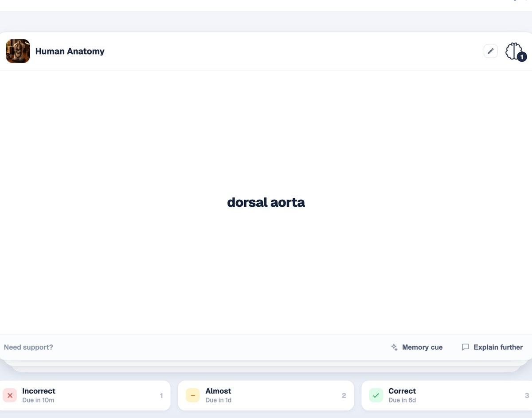Viewport: 532px width, 418px height.
Task: Click the green checkmark Correct icon
Action: (376, 395)
